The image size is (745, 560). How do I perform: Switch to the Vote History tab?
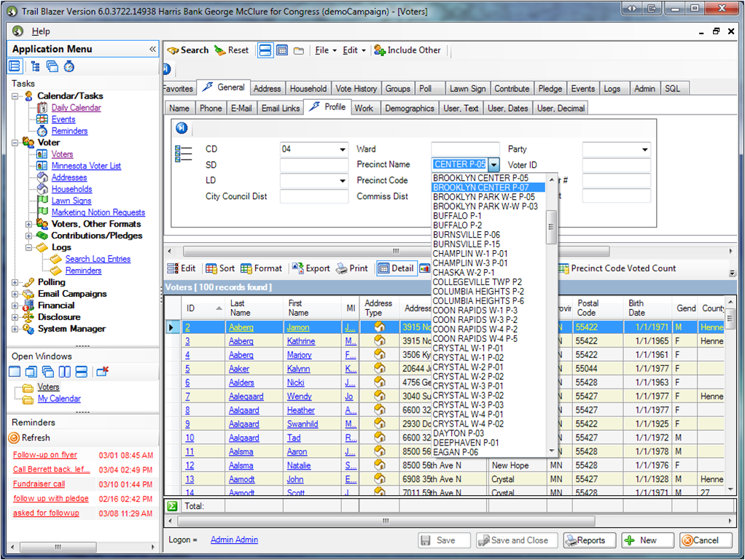pyautogui.click(x=356, y=88)
